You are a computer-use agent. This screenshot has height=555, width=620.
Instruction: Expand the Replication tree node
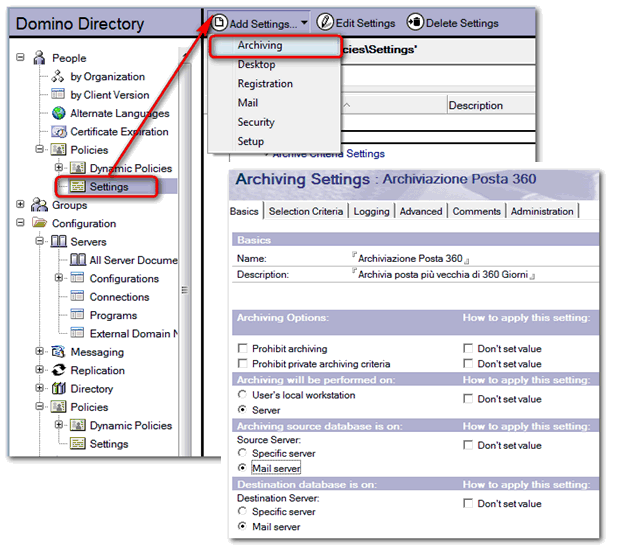click(40, 369)
